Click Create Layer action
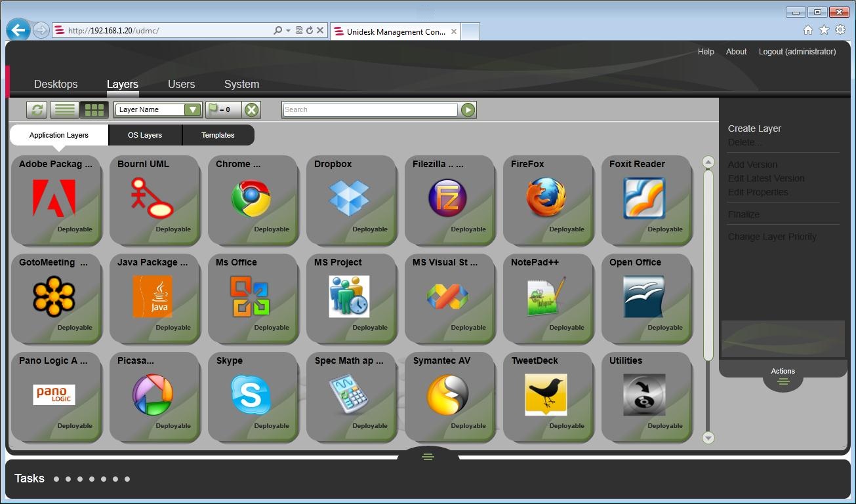Screen dimensions: 856x504 755,128
